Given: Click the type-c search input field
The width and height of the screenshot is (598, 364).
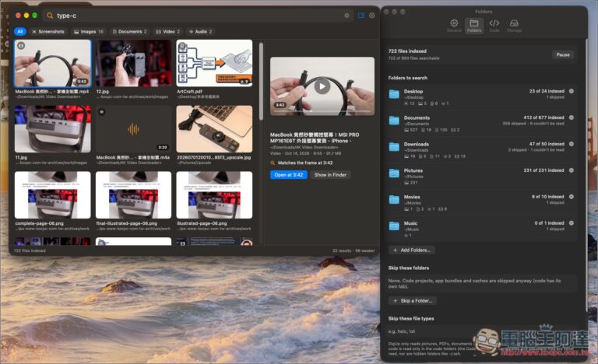Looking at the screenshot, I should [199, 16].
